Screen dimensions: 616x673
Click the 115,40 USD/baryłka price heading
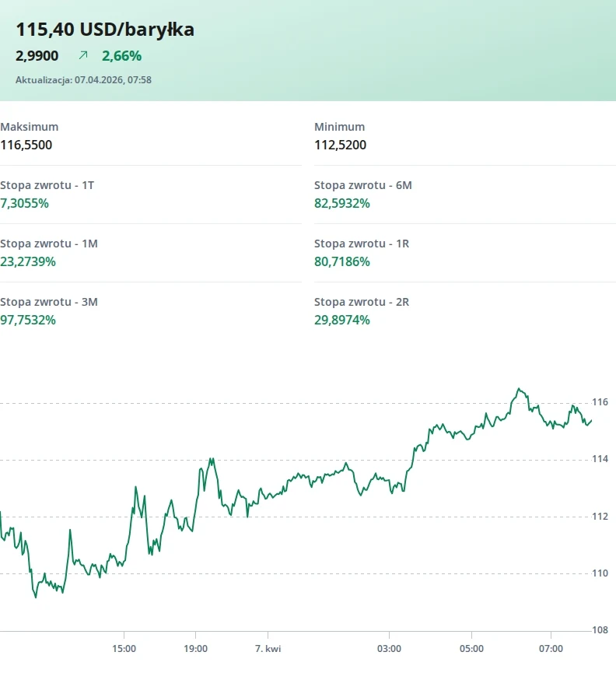(x=105, y=30)
